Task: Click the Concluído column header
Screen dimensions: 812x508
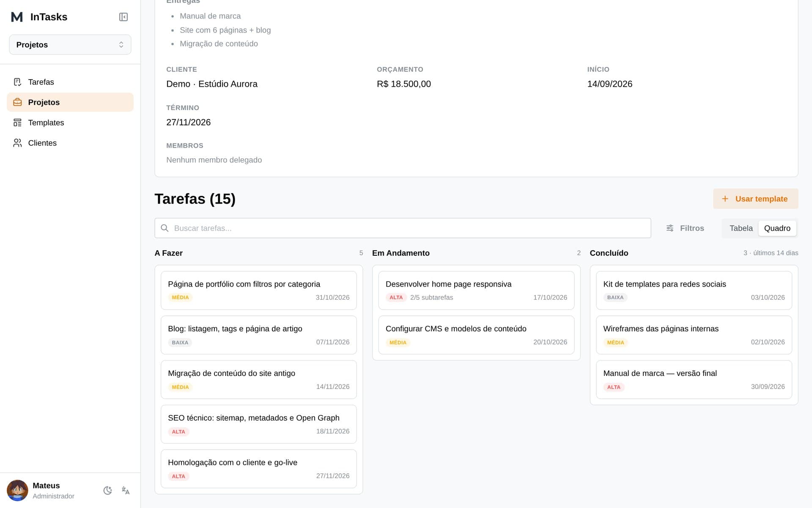Action: point(609,253)
